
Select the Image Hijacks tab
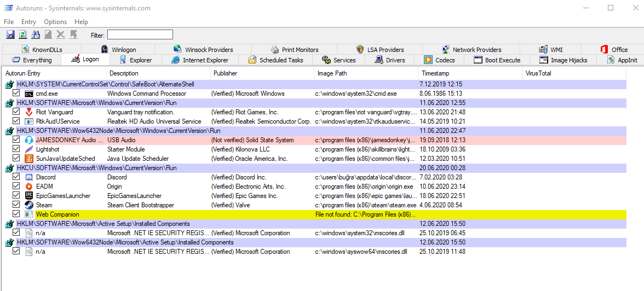[x=563, y=60]
